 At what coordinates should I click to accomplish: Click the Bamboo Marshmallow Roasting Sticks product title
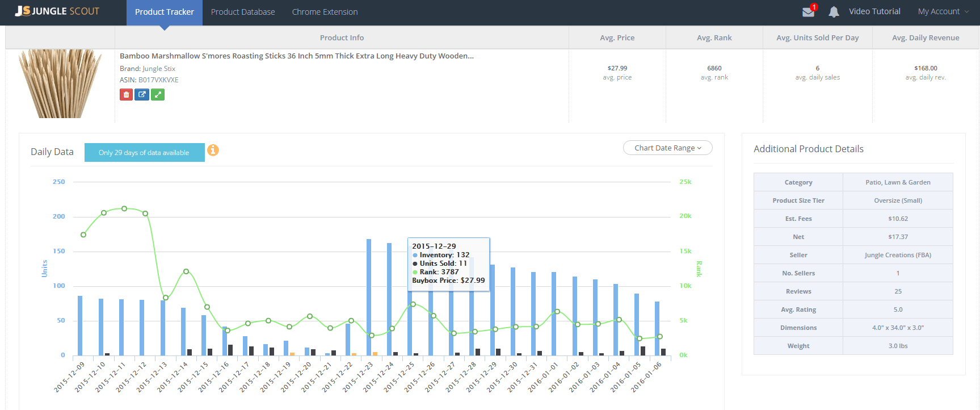[x=296, y=56]
